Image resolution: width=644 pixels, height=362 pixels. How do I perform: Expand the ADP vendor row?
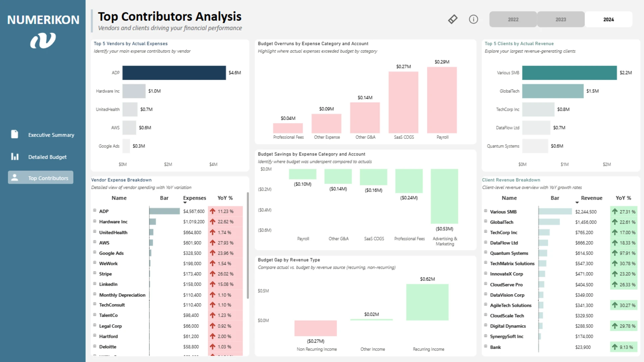click(95, 210)
